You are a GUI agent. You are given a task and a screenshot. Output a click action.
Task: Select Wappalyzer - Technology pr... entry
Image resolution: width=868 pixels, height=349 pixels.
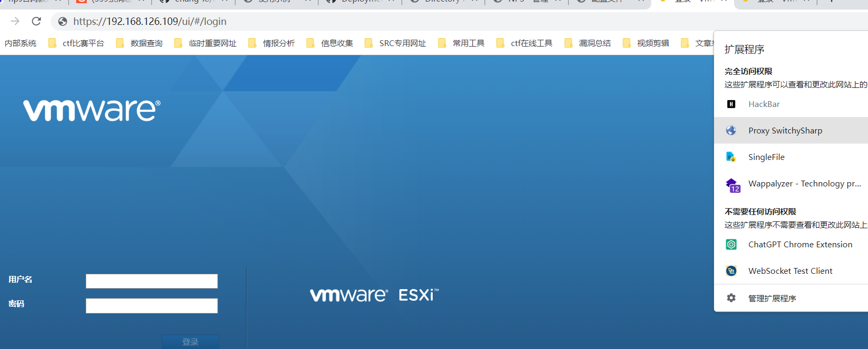791,184
